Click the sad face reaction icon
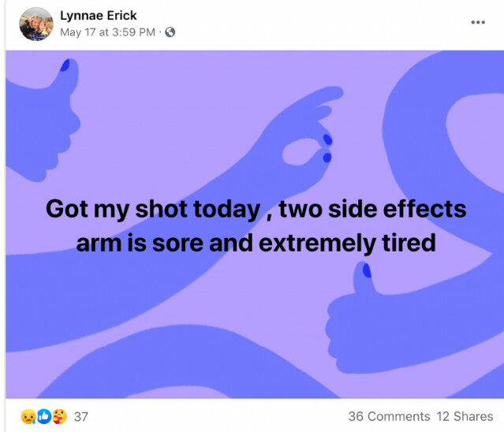This screenshot has height=432, width=504. coord(28,416)
